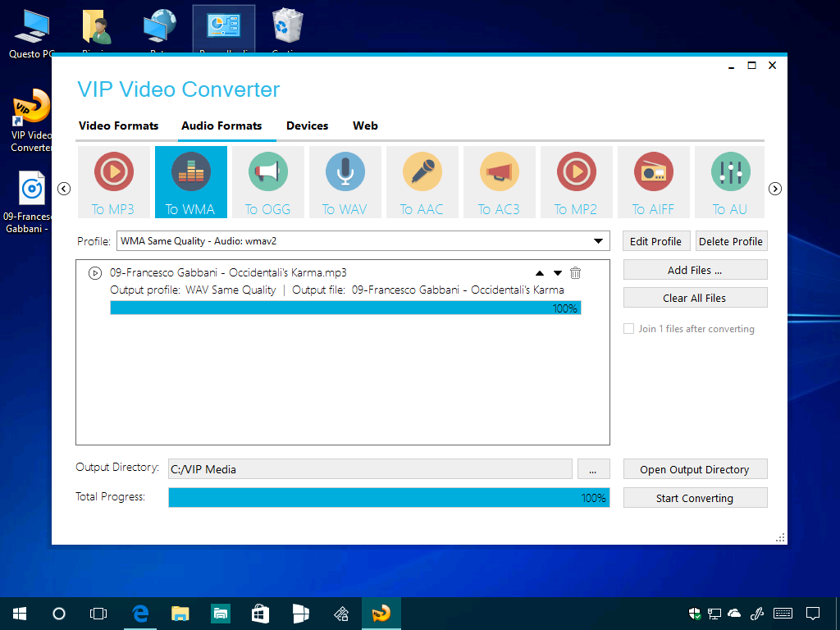Open the Audio Formats tab
The image size is (840, 630).
[x=221, y=126]
